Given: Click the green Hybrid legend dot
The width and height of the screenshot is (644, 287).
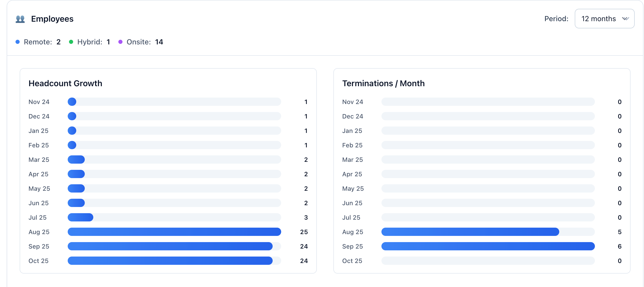Looking at the screenshot, I should pos(71,42).
